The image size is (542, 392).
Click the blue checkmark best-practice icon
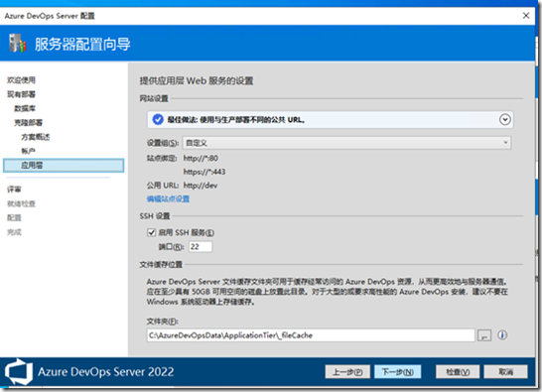(x=158, y=120)
